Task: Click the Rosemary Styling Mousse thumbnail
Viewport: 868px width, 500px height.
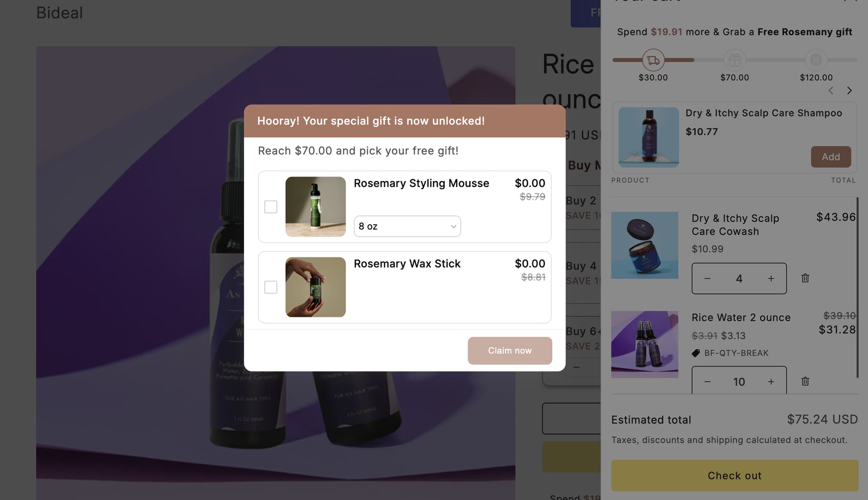Action: pos(316,207)
